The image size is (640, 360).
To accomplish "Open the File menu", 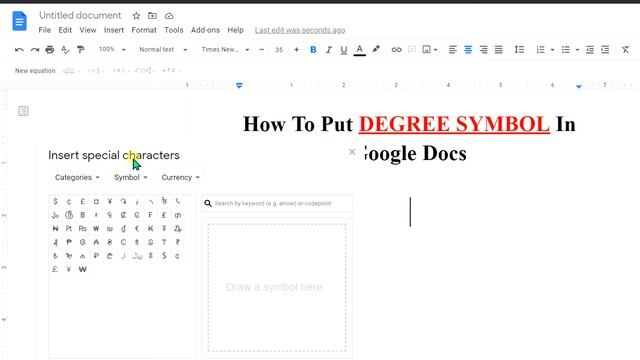I will (x=44, y=30).
